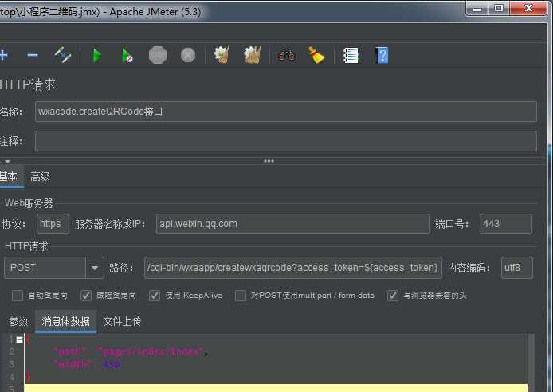Image resolution: width=553 pixels, height=392 pixels.
Task: Click the 名称 field containing wxacode.createQRCode接口
Action: tap(286, 112)
